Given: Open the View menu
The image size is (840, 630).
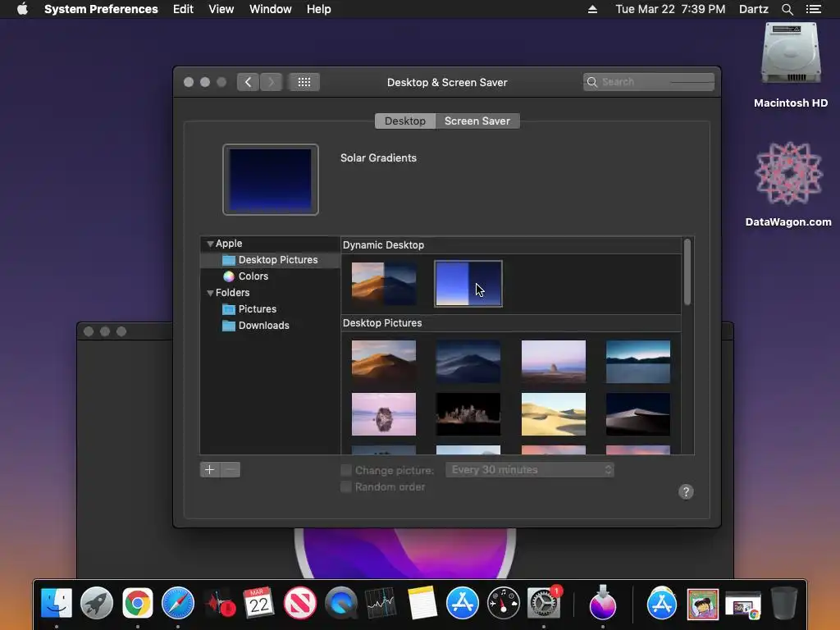Looking at the screenshot, I should [x=221, y=9].
